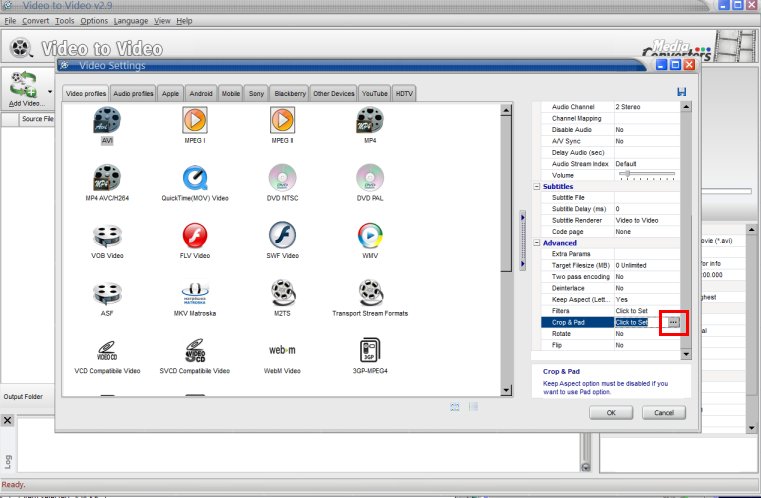
Task: Click the save settings floppy icon
Action: point(681,92)
